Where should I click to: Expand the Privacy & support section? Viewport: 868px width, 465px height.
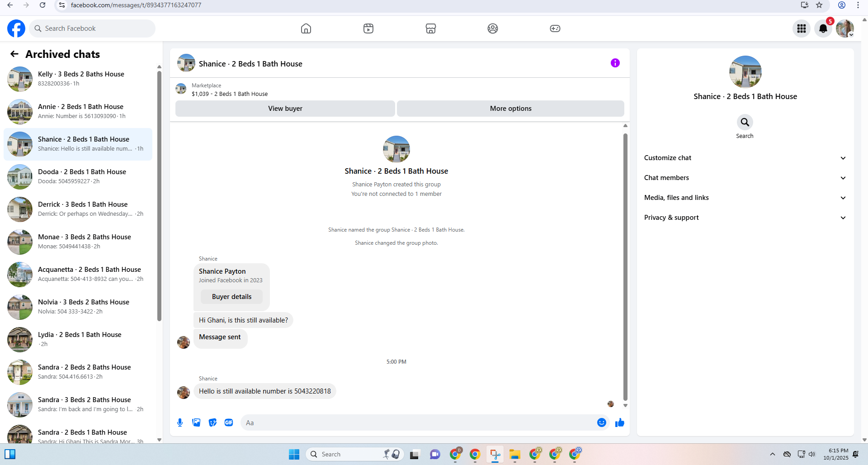point(745,218)
